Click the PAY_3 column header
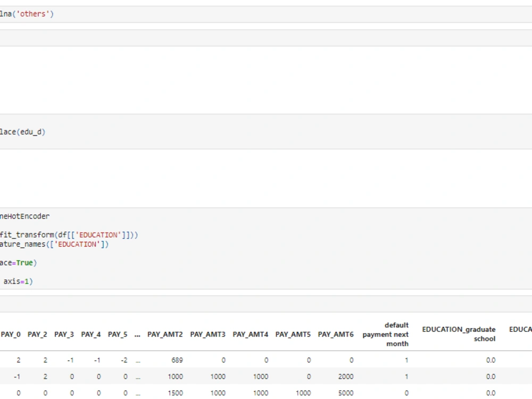Viewport: 532px width, 399px height. pos(64,335)
